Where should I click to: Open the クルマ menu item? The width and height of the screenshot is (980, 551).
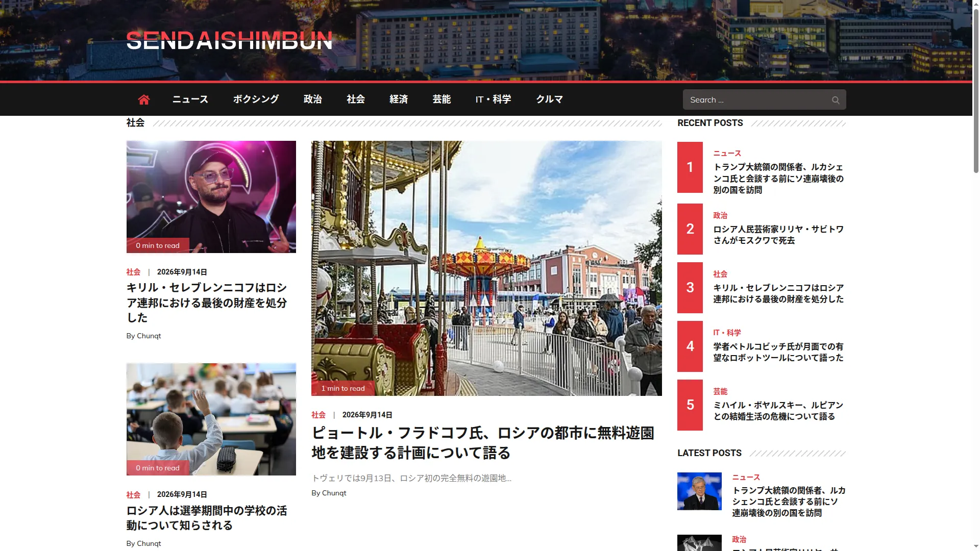pos(550,99)
